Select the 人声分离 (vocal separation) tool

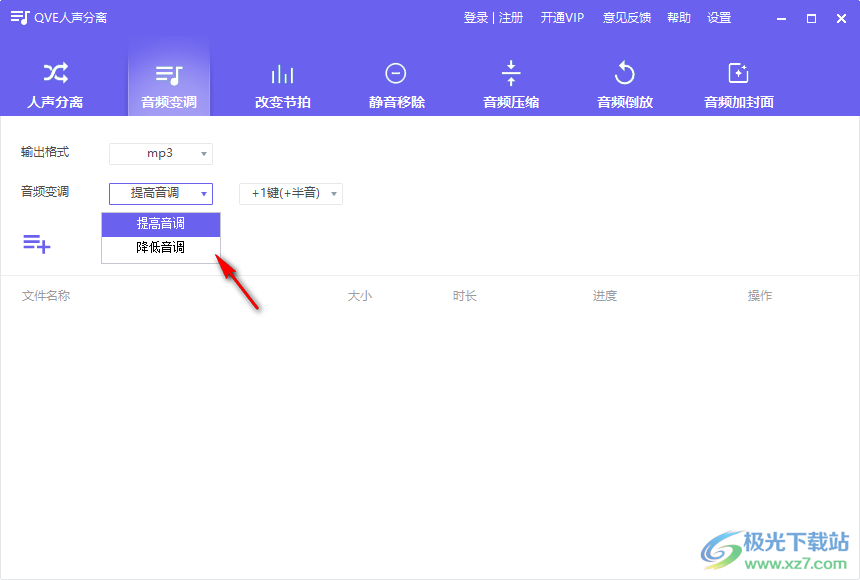click(54, 83)
